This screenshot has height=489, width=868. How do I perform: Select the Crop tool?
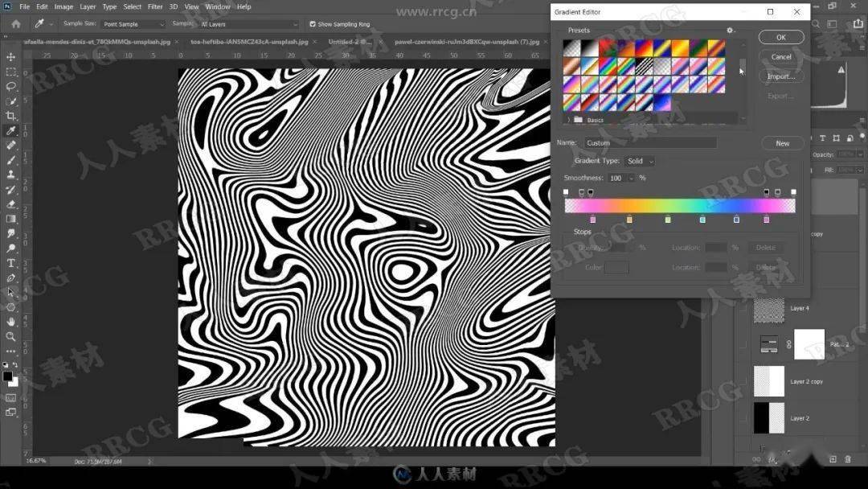pos(10,116)
